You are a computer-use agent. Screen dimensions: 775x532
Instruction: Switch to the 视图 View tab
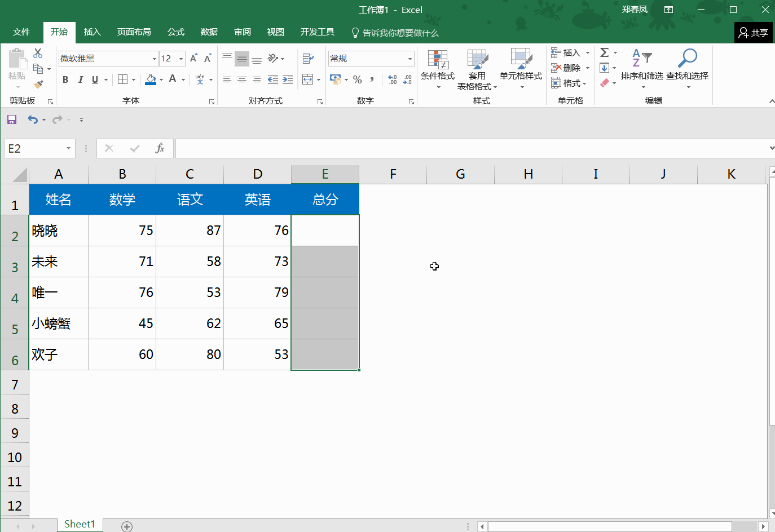(276, 32)
